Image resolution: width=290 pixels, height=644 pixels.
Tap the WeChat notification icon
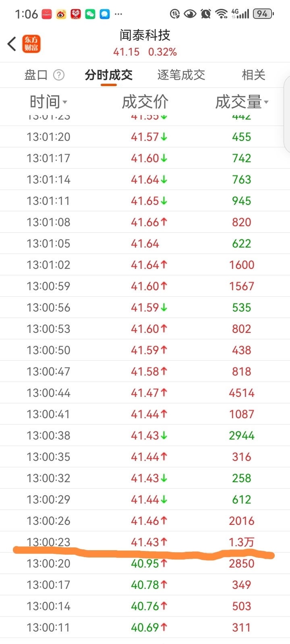point(90,14)
